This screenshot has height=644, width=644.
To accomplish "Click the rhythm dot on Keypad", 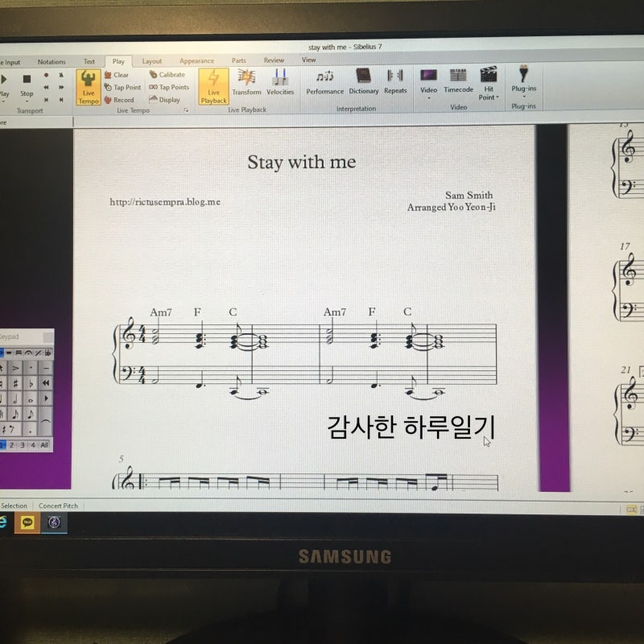I will 31,430.
